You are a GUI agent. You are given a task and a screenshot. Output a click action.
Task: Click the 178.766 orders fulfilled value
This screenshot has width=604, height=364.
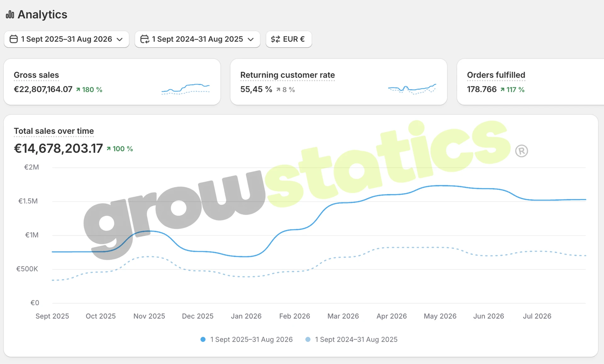click(x=482, y=89)
